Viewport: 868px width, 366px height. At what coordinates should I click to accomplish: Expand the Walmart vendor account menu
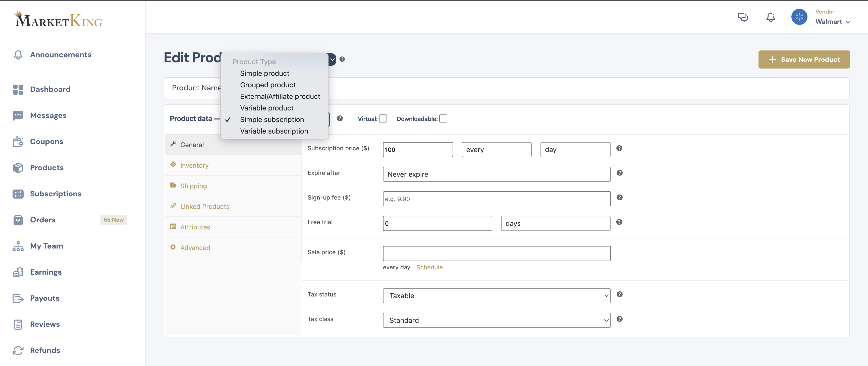(x=832, y=22)
